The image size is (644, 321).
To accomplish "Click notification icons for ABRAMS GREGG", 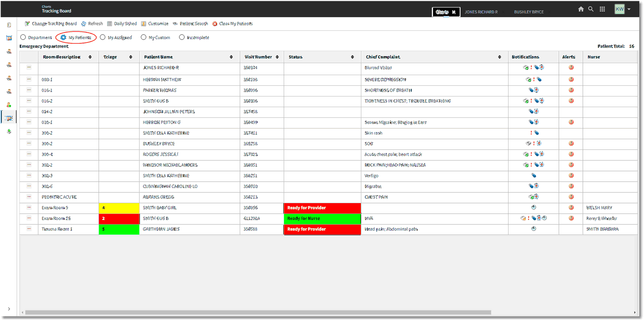I will click(534, 197).
